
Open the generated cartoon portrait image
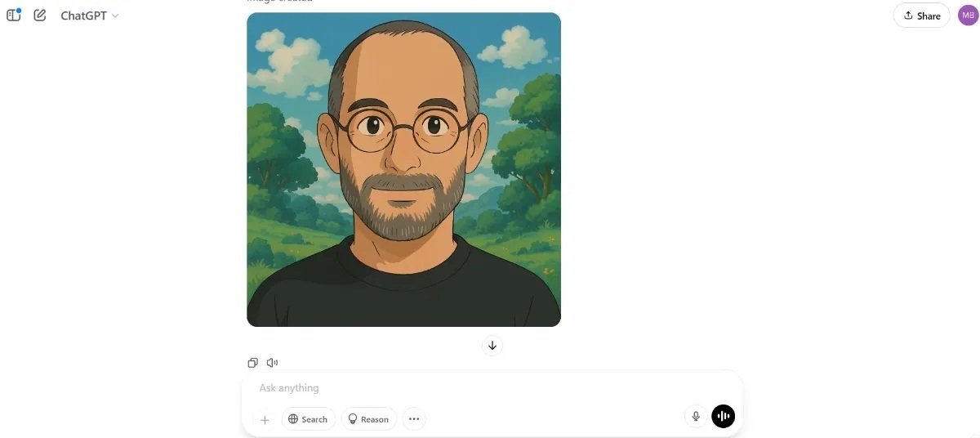tap(403, 169)
